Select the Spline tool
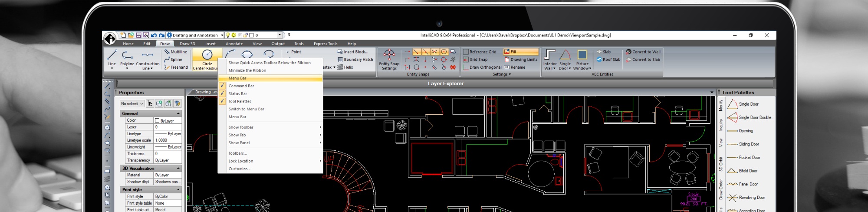 click(173, 60)
